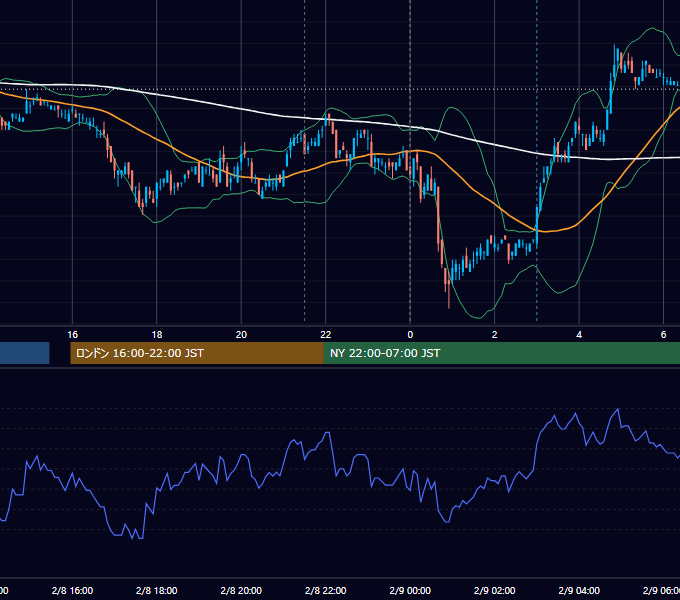680x600 pixels.
Task: Click the 4 hour label on the chart axis
Action: tap(579, 335)
